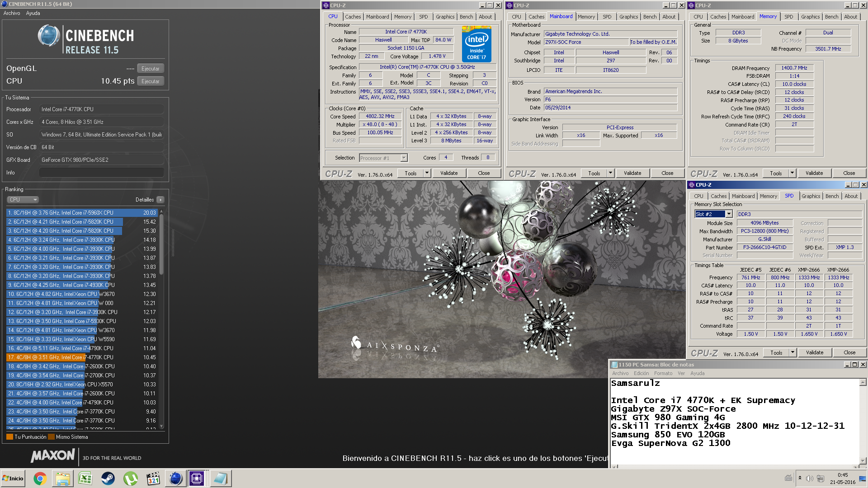
Task: Open the Processor #1 selection dropdown
Action: 383,158
